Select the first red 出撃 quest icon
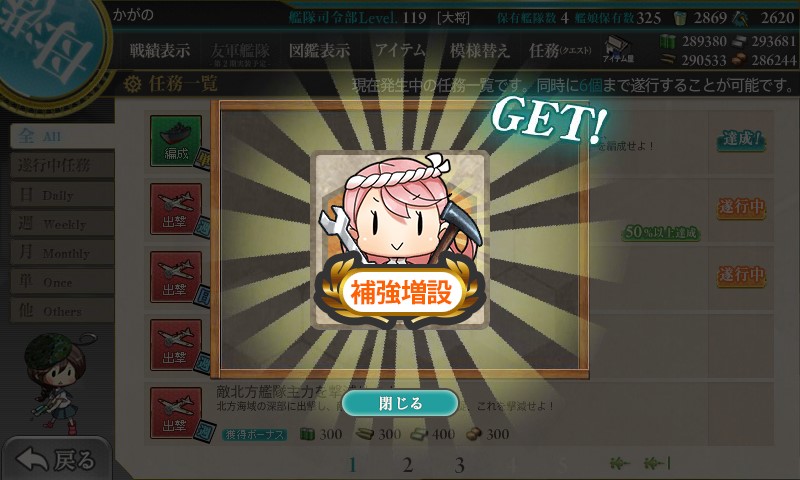Image resolution: width=800 pixels, height=480 pixels. [x=176, y=209]
